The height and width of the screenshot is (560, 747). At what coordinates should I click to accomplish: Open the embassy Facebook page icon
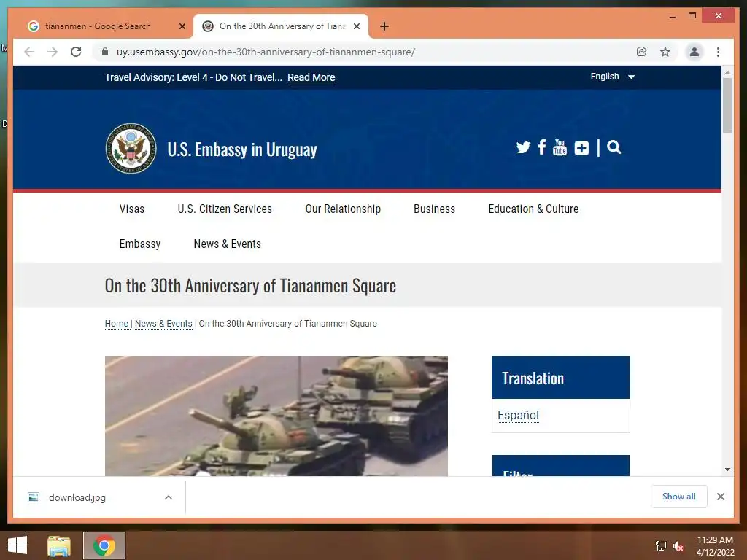[541, 147]
